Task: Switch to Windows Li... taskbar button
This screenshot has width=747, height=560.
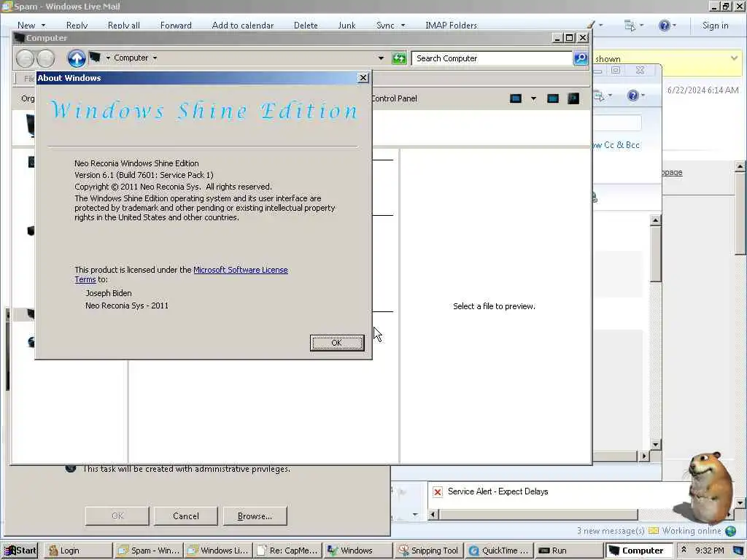Action: [218, 551]
